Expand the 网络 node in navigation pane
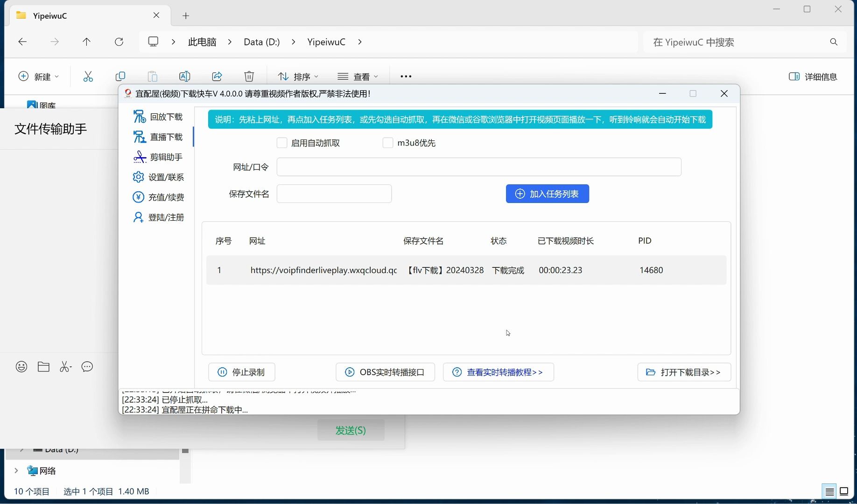This screenshot has width=857, height=504. tap(15, 470)
